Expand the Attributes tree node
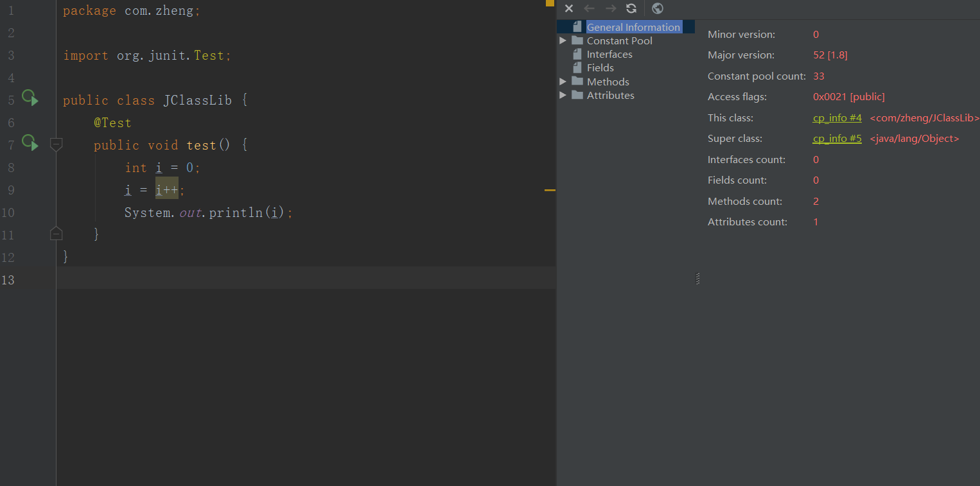This screenshot has width=980, height=486. (563, 95)
